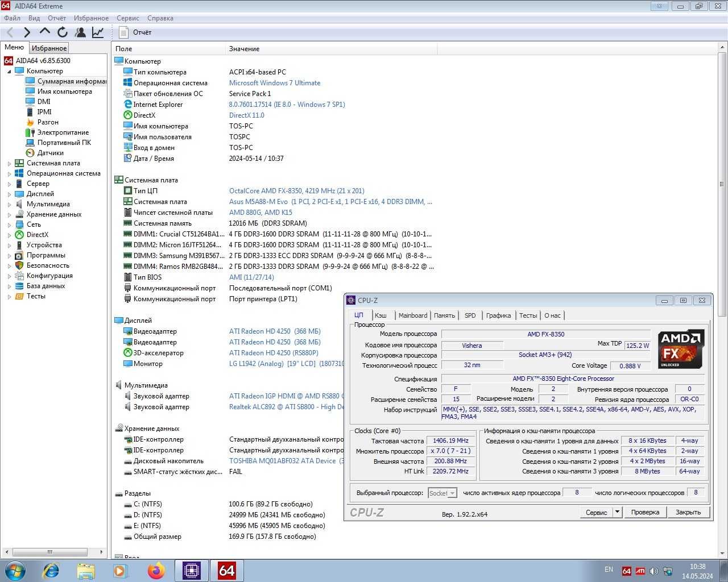728x582 pixels.
Task: Click AMI (11/27/14) BIOS link
Action: pos(251,277)
